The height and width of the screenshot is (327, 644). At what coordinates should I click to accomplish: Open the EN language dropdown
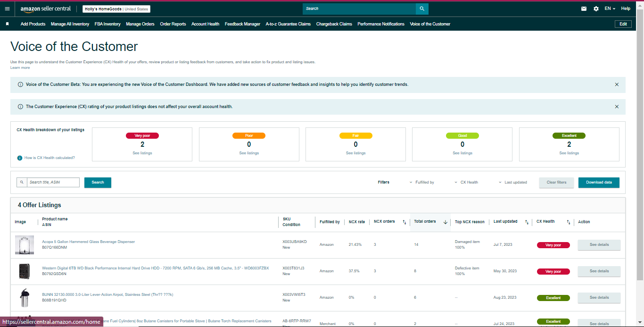click(x=610, y=8)
